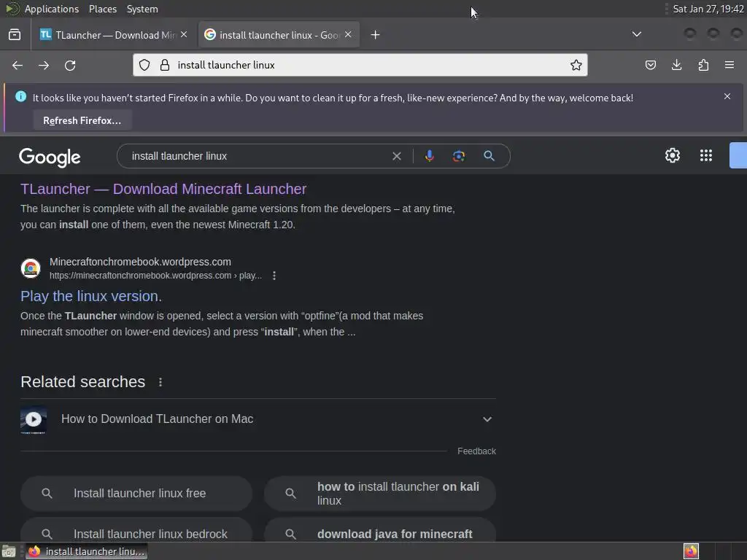Click Refresh Firefox button
Screen dimensions: 747x560
point(82,120)
